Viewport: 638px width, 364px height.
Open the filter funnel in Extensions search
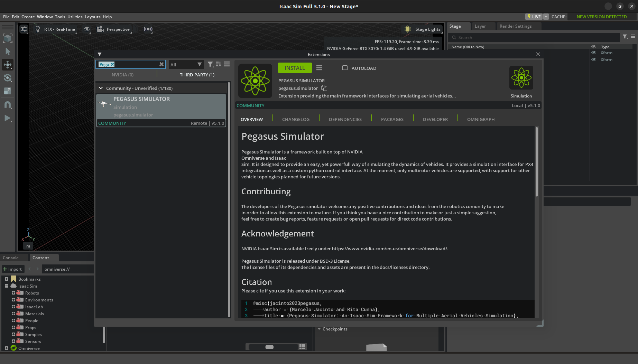click(x=210, y=64)
